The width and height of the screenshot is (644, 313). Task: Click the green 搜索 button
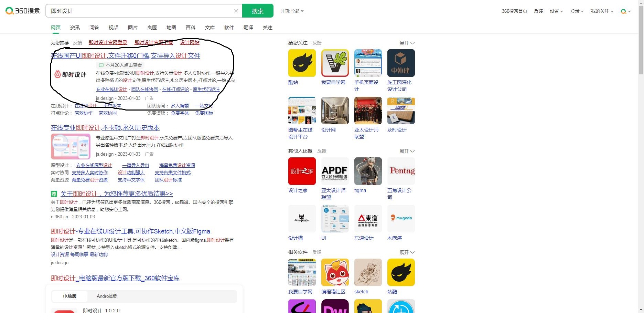258,11
